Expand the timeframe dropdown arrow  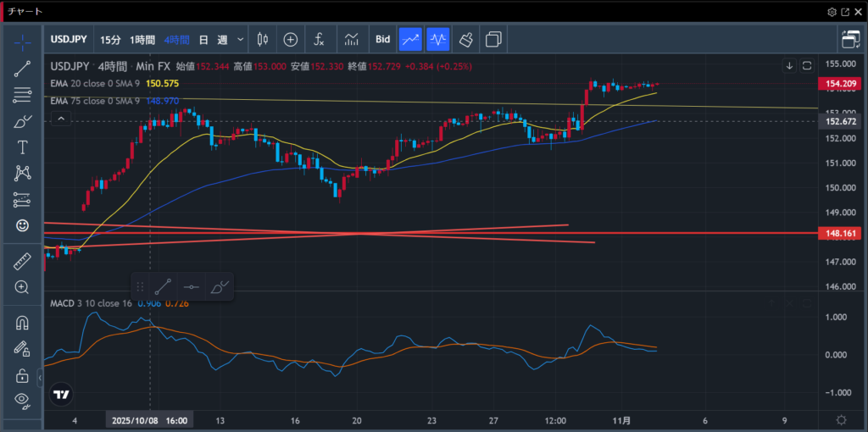pyautogui.click(x=242, y=39)
